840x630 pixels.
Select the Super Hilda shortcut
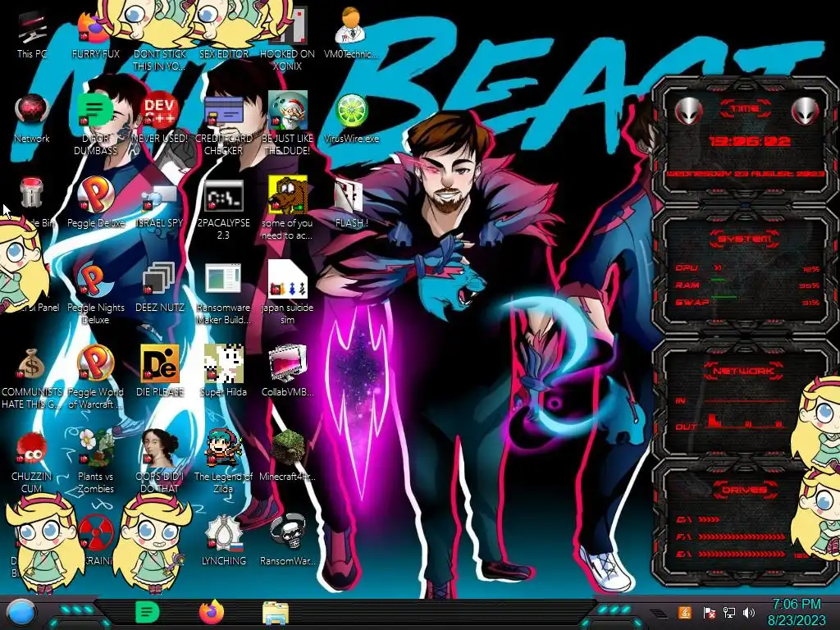[x=223, y=372]
